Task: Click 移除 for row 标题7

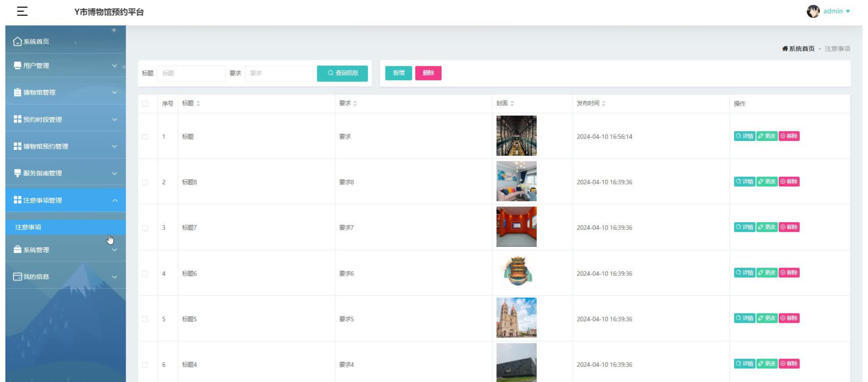Action: click(789, 227)
